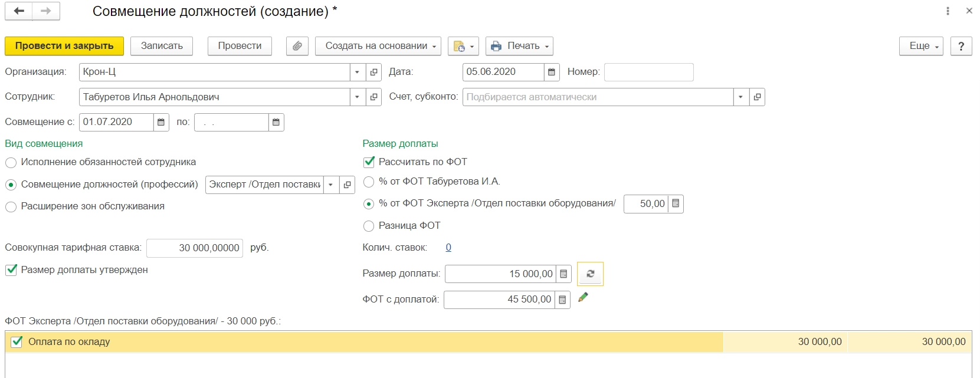The width and height of the screenshot is (980, 378).
Task: Click the refresh icon beside Размер доплаты
Action: click(x=590, y=274)
